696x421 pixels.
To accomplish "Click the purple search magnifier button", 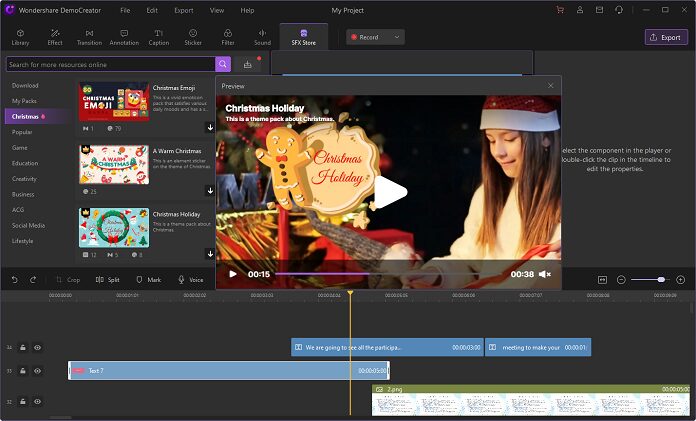I will coord(223,64).
